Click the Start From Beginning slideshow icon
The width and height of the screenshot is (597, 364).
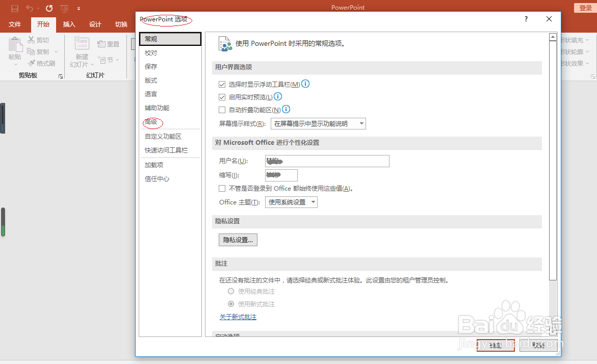point(64,8)
